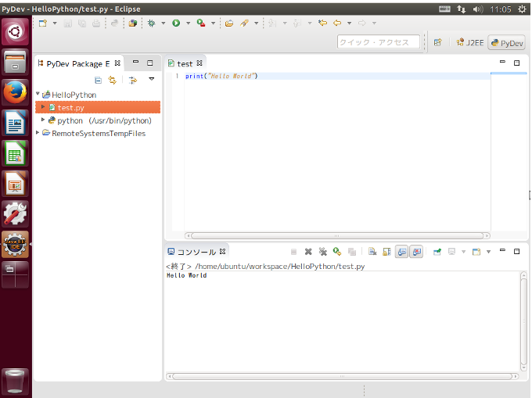This screenshot has height=398, width=532.
Task: Collapse the HelloPython project node
Action: click(38, 94)
